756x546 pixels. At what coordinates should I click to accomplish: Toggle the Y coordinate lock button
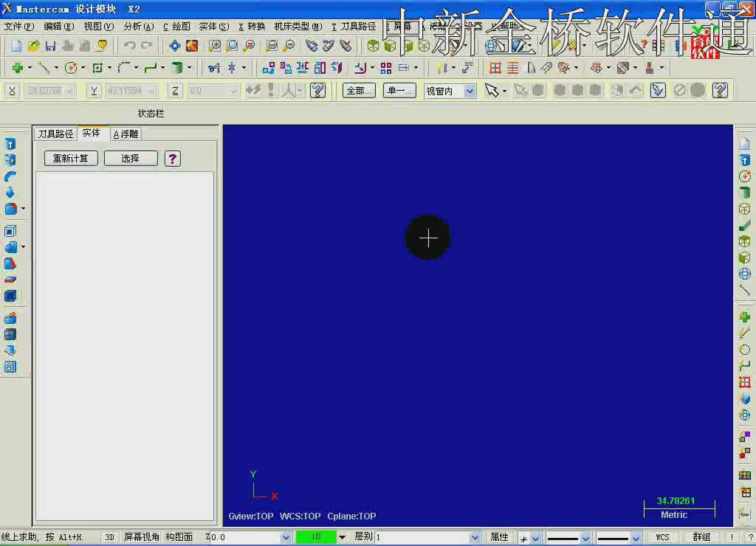[94, 91]
